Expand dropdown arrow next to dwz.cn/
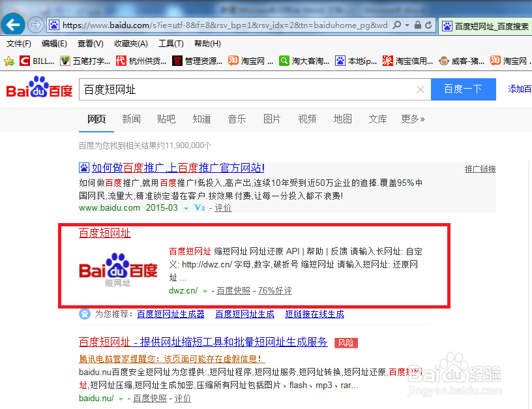The height and width of the screenshot is (409, 532). tap(205, 291)
